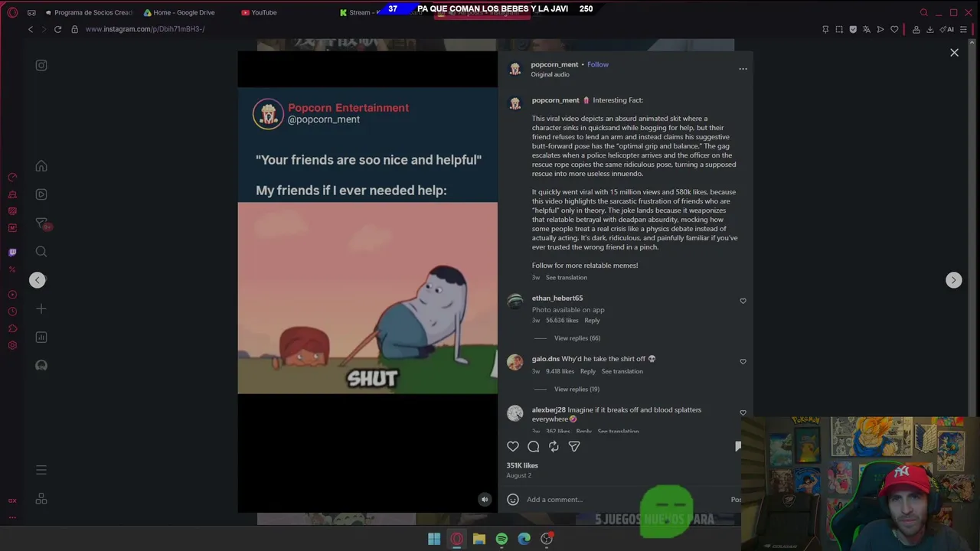
Task: Reload the Instagram page
Action: 57,29
